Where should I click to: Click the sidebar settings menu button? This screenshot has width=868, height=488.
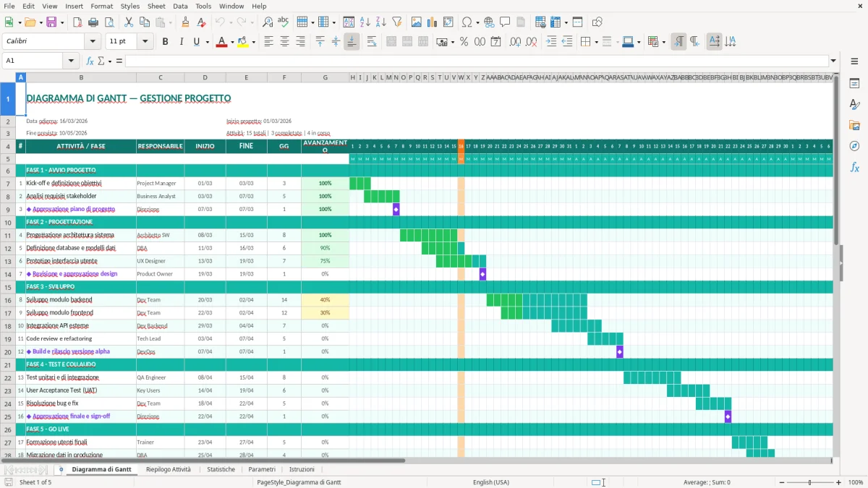click(x=854, y=61)
